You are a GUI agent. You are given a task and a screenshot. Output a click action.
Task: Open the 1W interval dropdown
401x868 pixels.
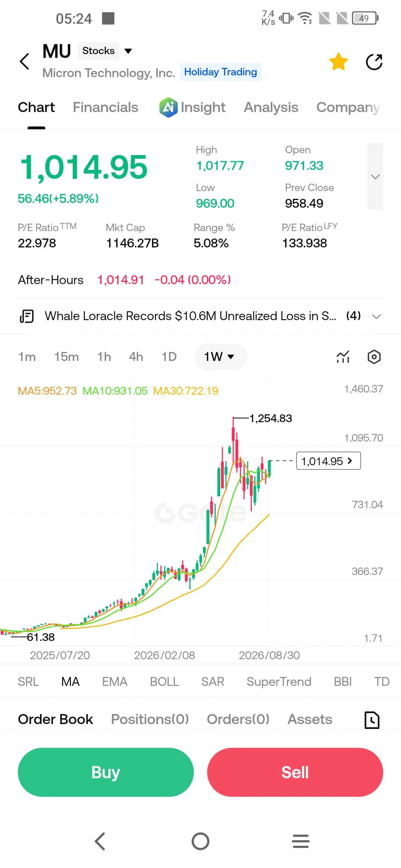click(221, 357)
